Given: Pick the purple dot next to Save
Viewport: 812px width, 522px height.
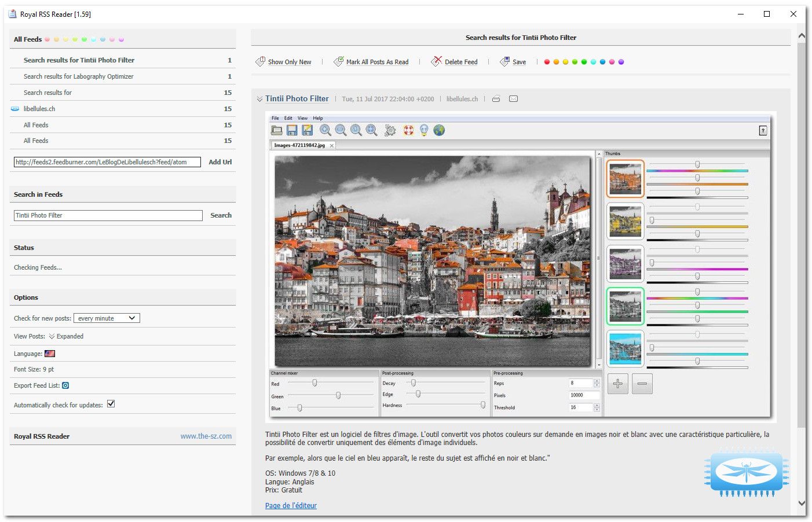Looking at the screenshot, I should pyautogui.click(x=621, y=62).
